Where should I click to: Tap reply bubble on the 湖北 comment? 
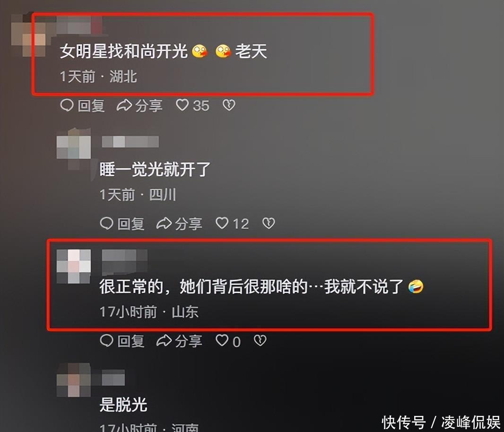point(82,105)
